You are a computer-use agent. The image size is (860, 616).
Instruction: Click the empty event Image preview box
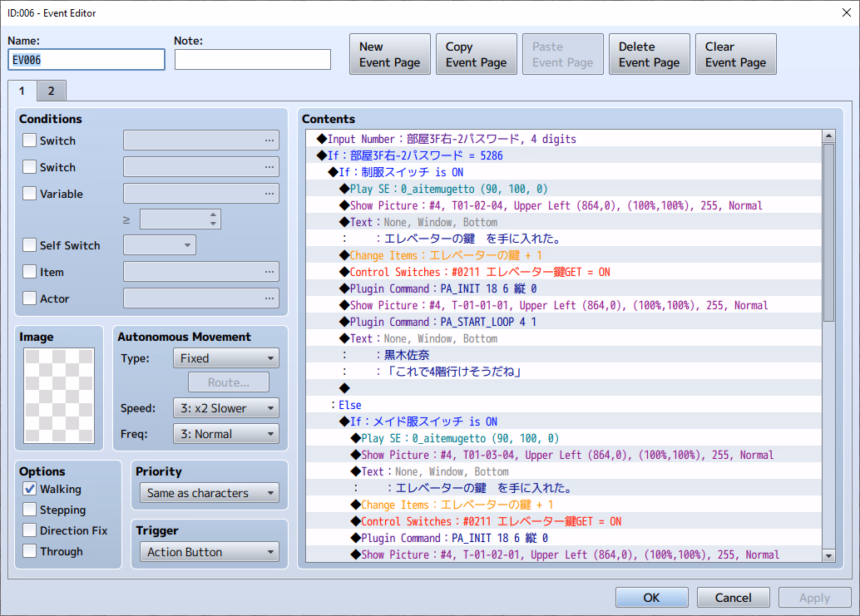click(x=59, y=395)
